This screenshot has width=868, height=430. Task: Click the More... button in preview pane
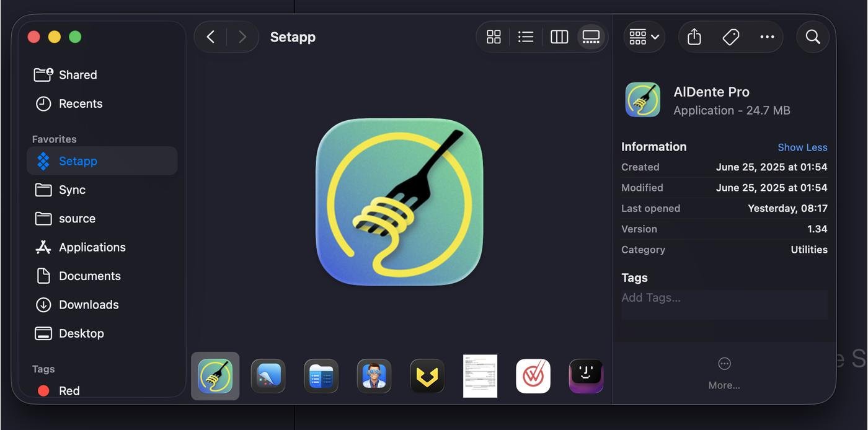(724, 374)
